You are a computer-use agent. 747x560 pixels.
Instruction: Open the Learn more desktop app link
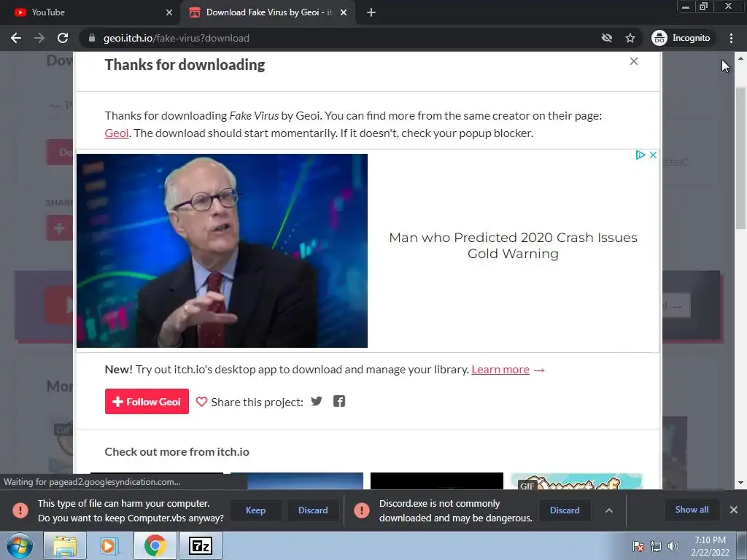pos(500,370)
